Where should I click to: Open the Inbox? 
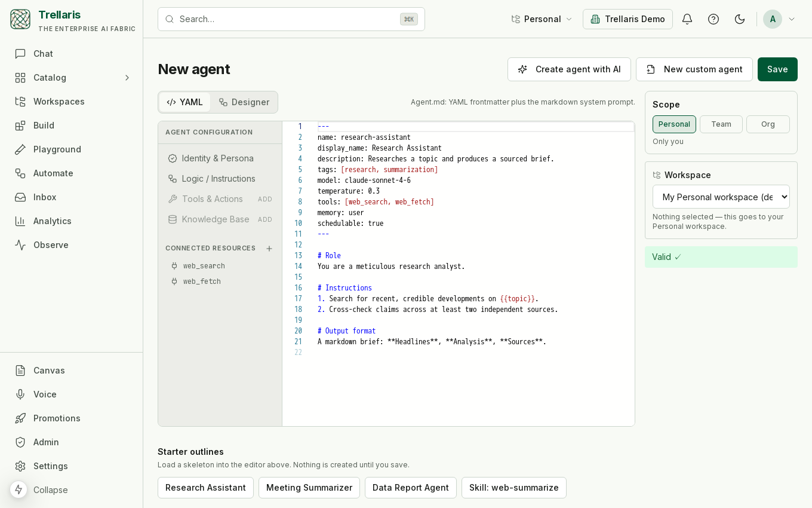71,197
